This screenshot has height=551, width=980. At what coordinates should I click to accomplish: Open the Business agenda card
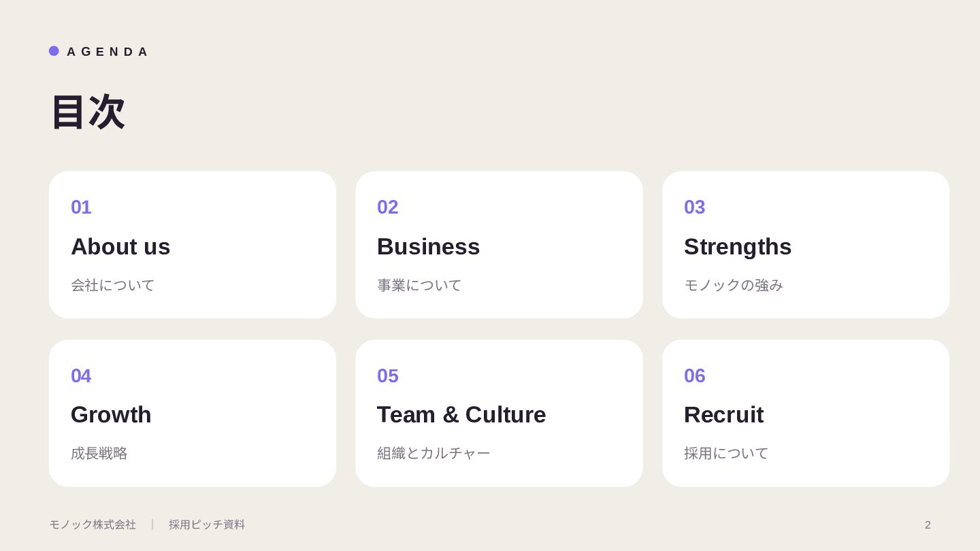click(x=499, y=245)
